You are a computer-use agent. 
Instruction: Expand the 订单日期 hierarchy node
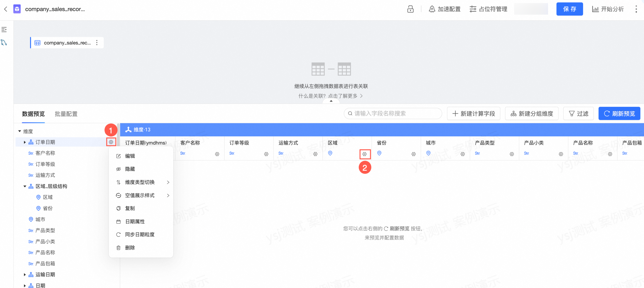coord(24,142)
